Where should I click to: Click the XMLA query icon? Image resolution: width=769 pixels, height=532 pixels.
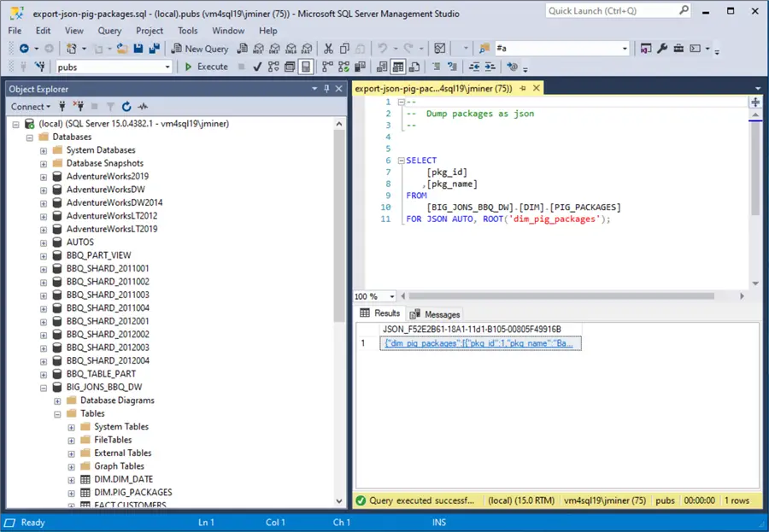291,48
